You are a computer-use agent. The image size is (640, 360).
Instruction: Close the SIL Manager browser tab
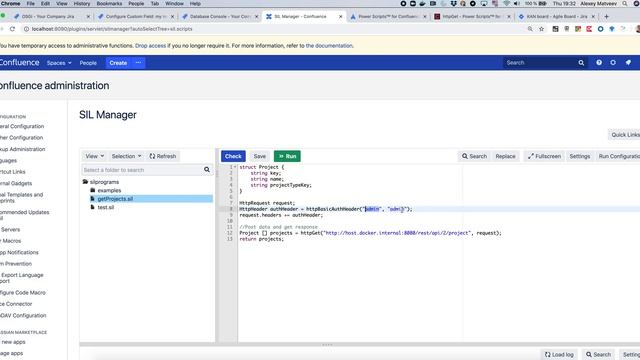coord(340,17)
